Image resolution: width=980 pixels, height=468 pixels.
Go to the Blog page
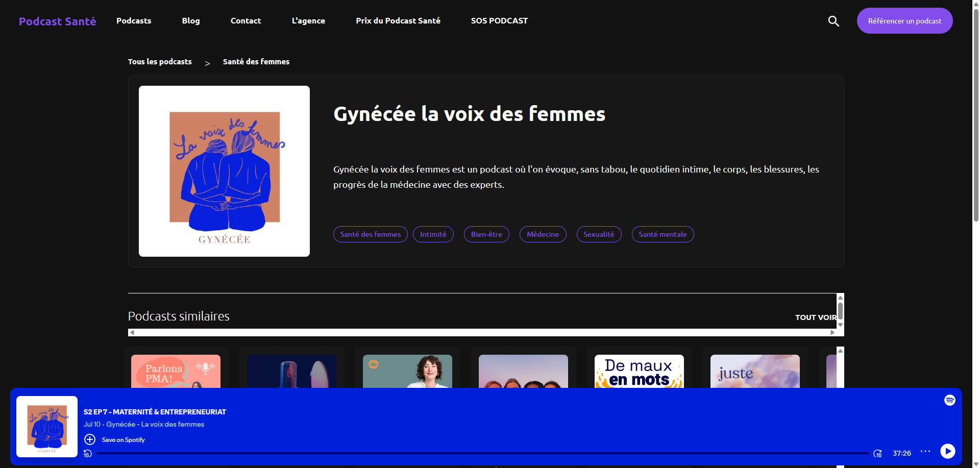point(191,21)
